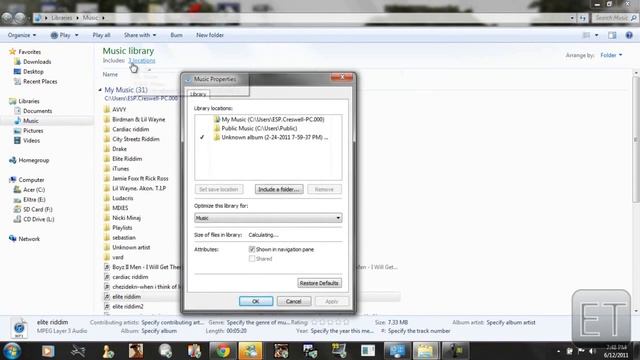Select the Nicki Minaj folder
The image size is (640, 360).
click(x=126, y=218)
